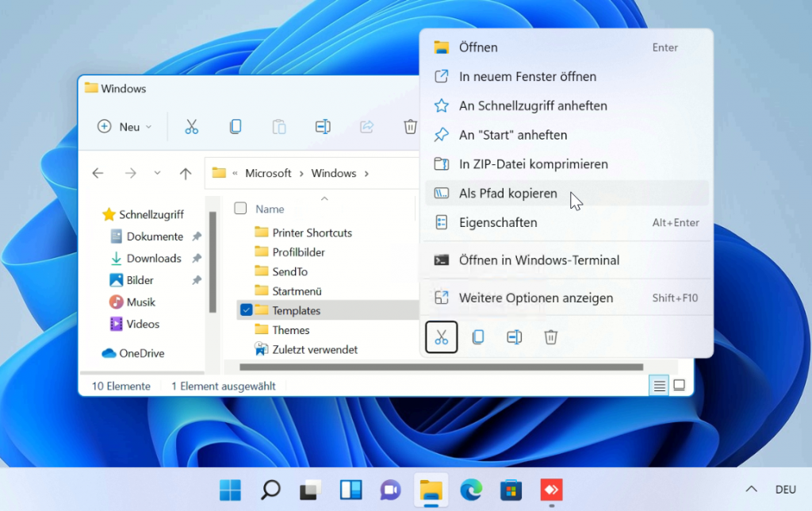Uncheck the Templates folder checkbox

[246, 310]
